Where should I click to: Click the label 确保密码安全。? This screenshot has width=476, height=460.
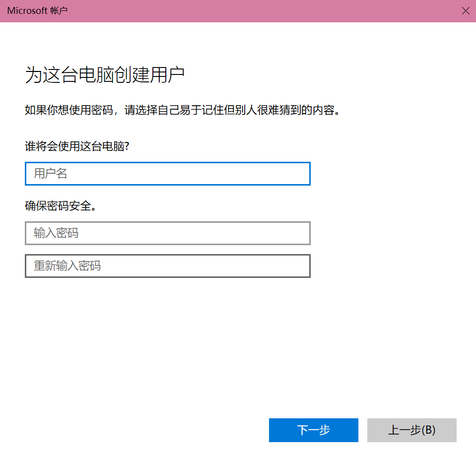coord(61,206)
